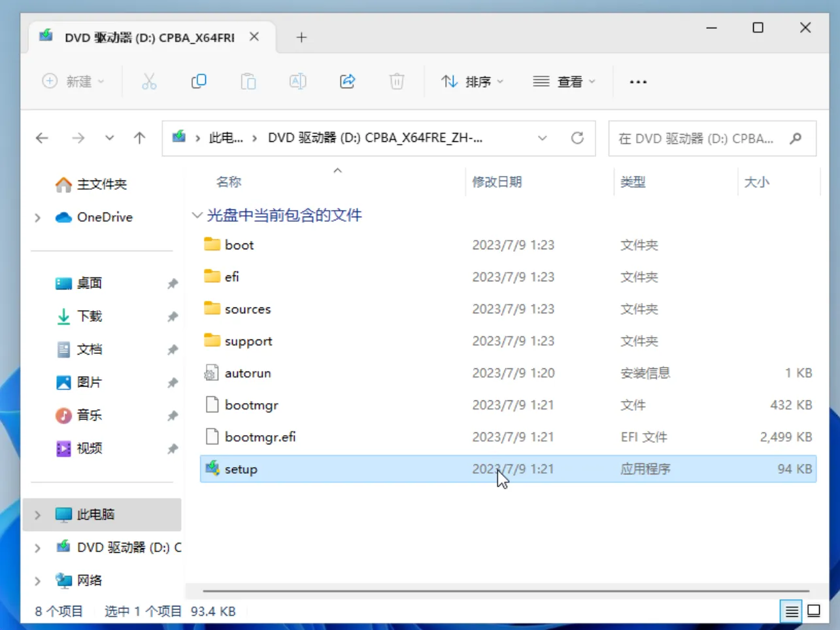The image size is (840, 630).
Task: Click the Copy icon in toolbar
Action: (x=199, y=81)
